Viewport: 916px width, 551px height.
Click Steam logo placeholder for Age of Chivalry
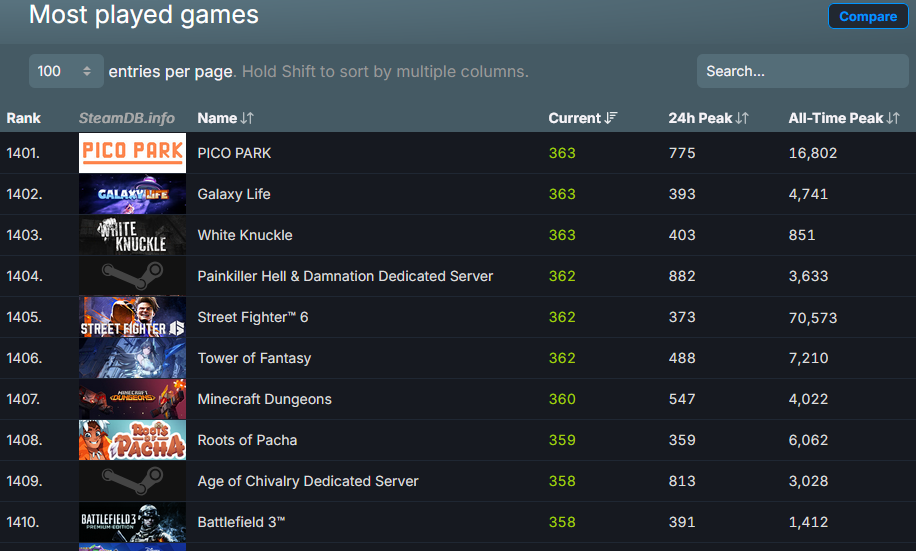(x=133, y=481)
